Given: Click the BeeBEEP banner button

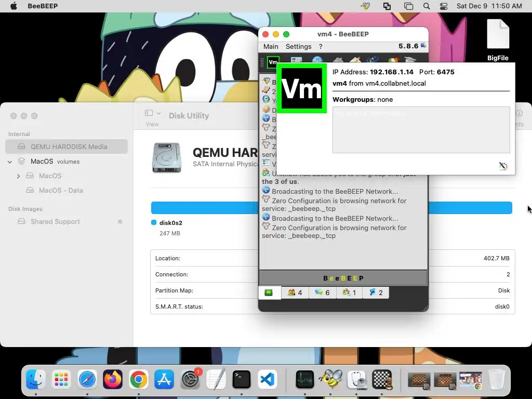Looking at the screenshot, I should pyautogui.click(x=343, y=278).
